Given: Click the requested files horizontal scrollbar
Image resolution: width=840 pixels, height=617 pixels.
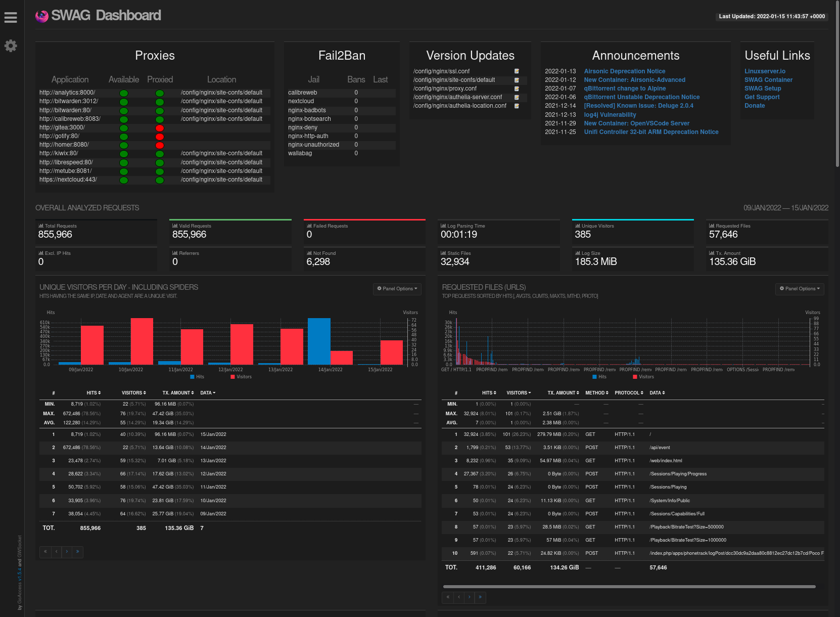Looking at the screenshot, I should pos(629,587).
